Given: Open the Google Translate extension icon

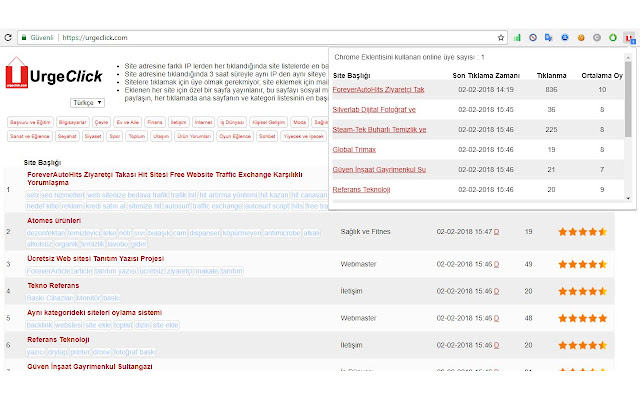Looking at the screenshot, I should [x=549, y=38].
